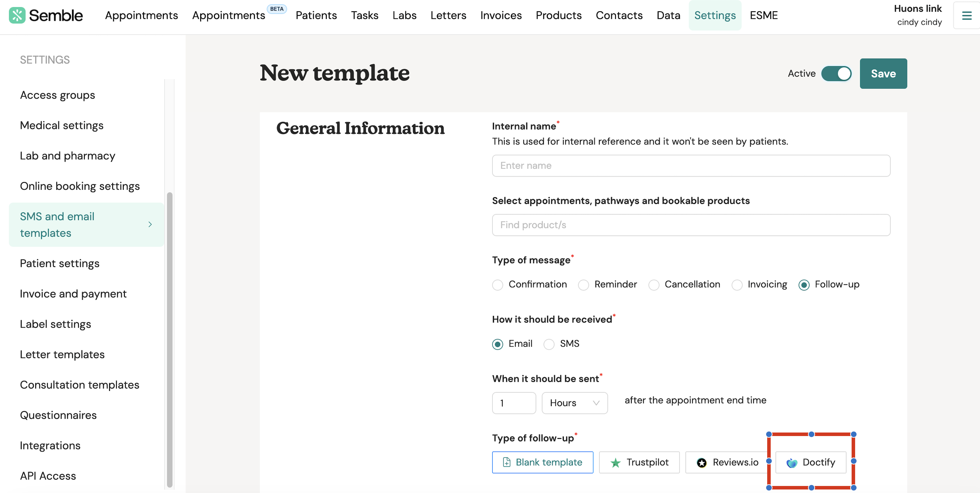Image resolution: width=980 pixels, height=493 pixels.
Task: Click the Reviews.io star badge icon
Action: [702, 462]
